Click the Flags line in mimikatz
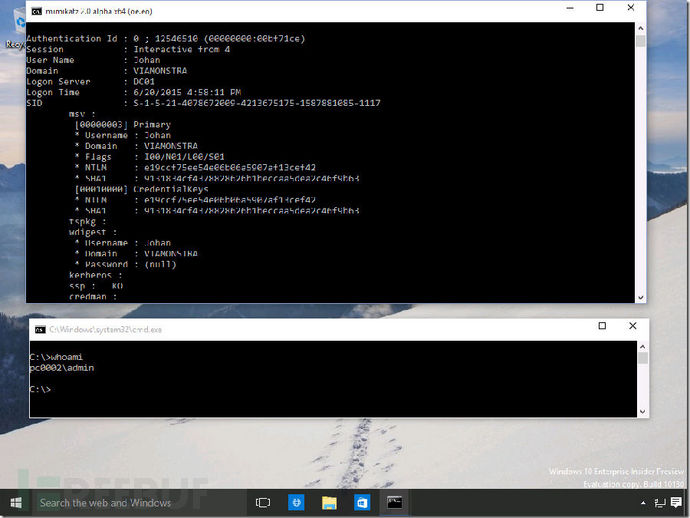690x518 pixels. tap(150, 157)
